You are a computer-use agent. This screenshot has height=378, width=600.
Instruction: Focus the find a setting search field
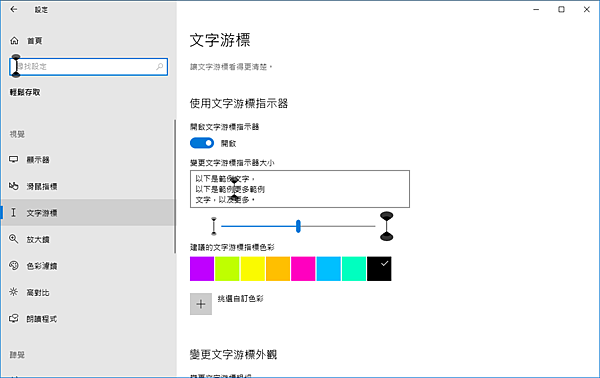click(x=88, y=67)
